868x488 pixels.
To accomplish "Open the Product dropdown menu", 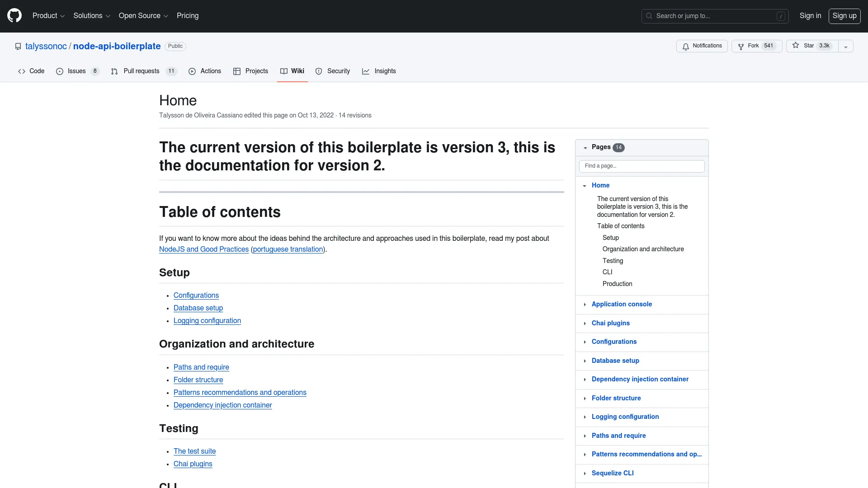I will [48, 16].
